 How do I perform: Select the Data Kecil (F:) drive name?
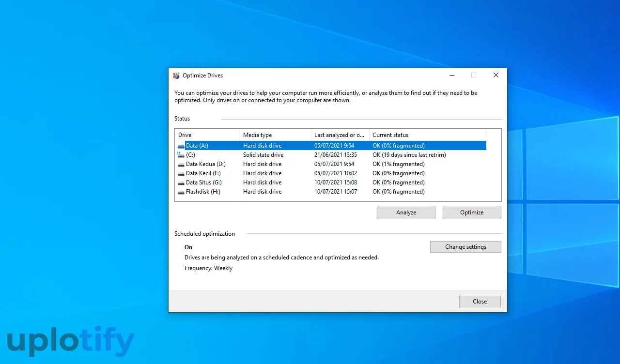pos(203,173)
